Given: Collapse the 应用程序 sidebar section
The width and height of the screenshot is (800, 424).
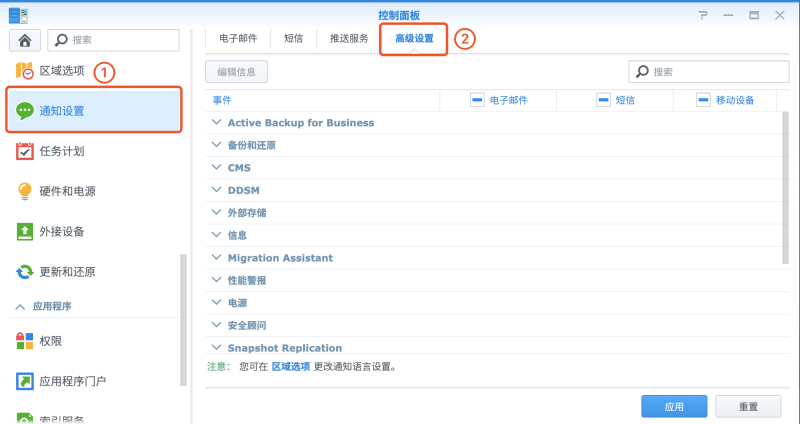Looking at the screenshot, I should [20, 307].
